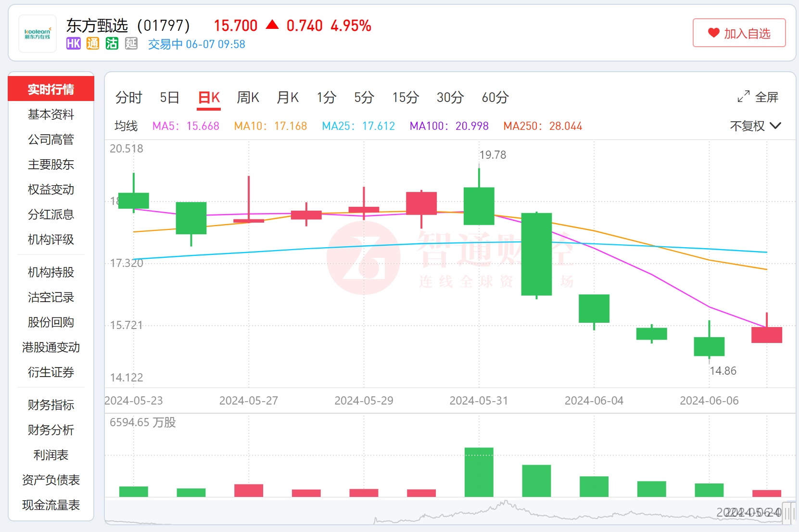Screen dimensions: 799x532
Task: Open the 不复权 adjustment dropdown
Action: (755, 126)
